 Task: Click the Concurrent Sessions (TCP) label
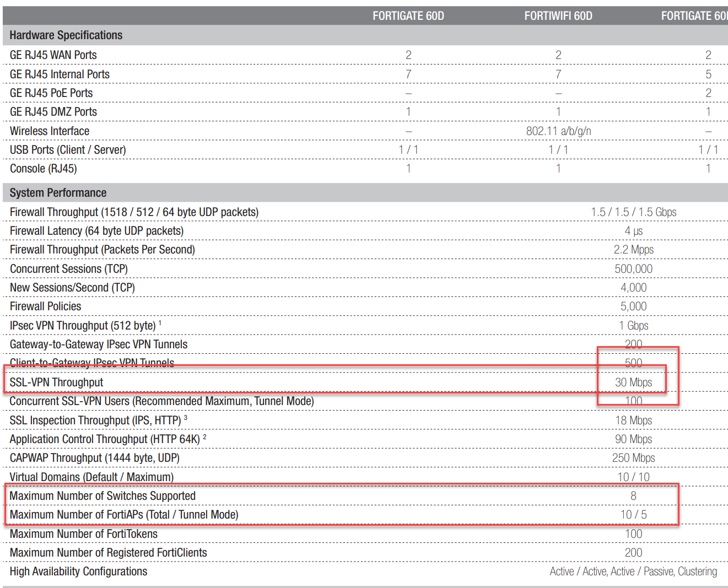tap(69, 269)
